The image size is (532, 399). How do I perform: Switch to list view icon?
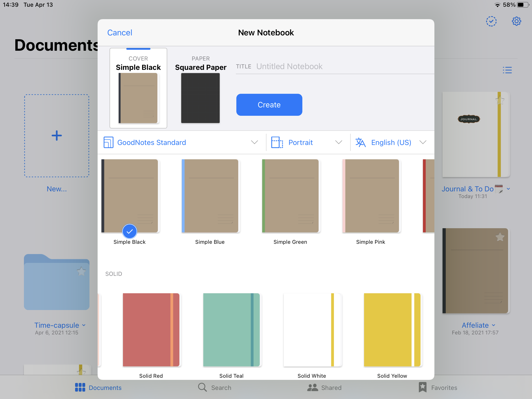(x=507, y=70)
